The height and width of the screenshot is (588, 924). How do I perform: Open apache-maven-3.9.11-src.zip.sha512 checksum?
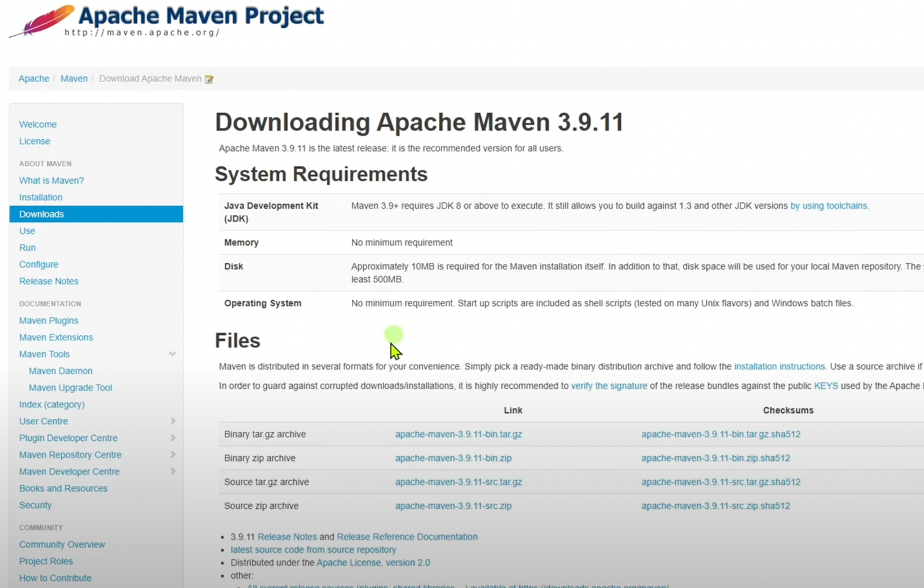pos(716,505)
